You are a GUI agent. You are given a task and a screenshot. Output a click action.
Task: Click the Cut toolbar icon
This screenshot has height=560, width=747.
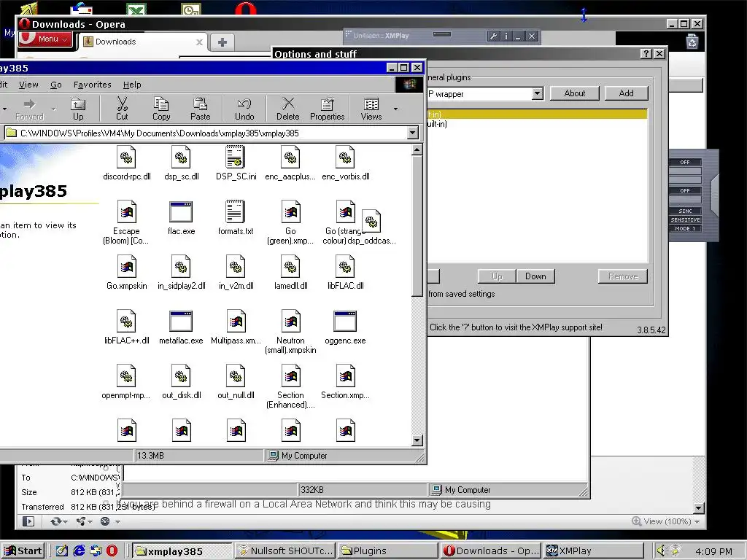[122, 109]
